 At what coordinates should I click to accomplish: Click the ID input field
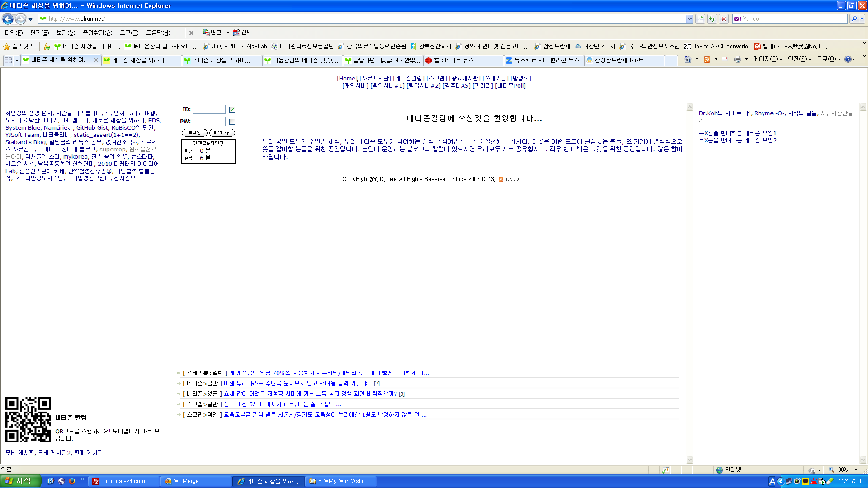(209, 109)
